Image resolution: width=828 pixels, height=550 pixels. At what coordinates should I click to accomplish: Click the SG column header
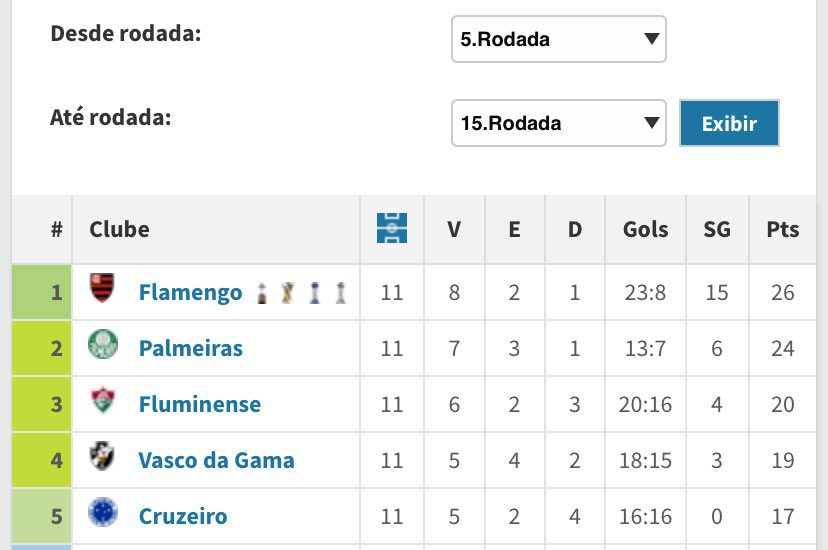tap(717, 229)
